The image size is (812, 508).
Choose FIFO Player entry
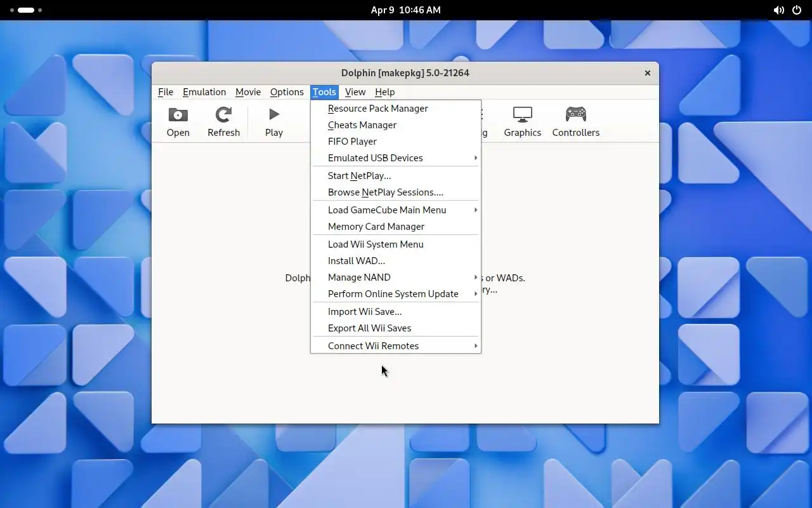coord(396,142)
